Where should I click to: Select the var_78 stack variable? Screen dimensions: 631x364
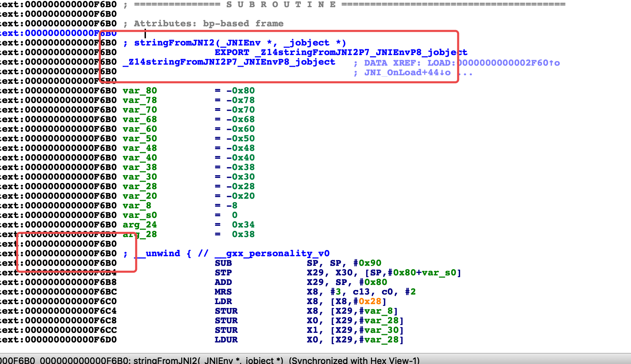[x=140, y=100]
